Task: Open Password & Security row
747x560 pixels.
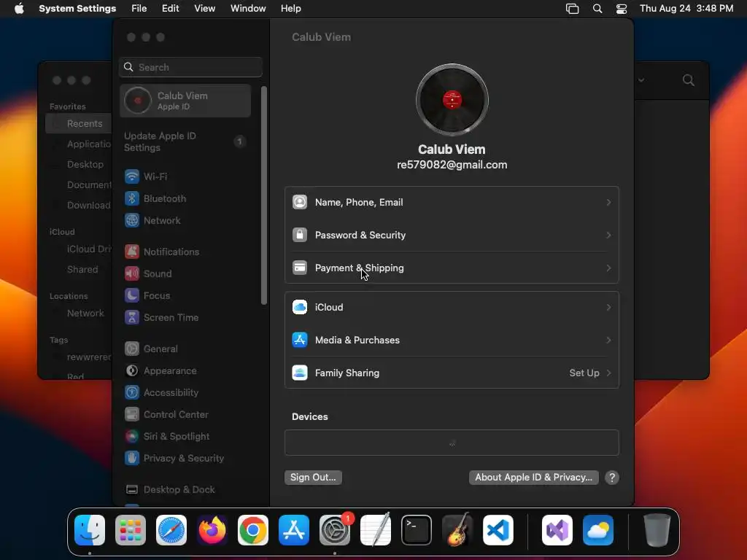Action: [x=452, y=236]
